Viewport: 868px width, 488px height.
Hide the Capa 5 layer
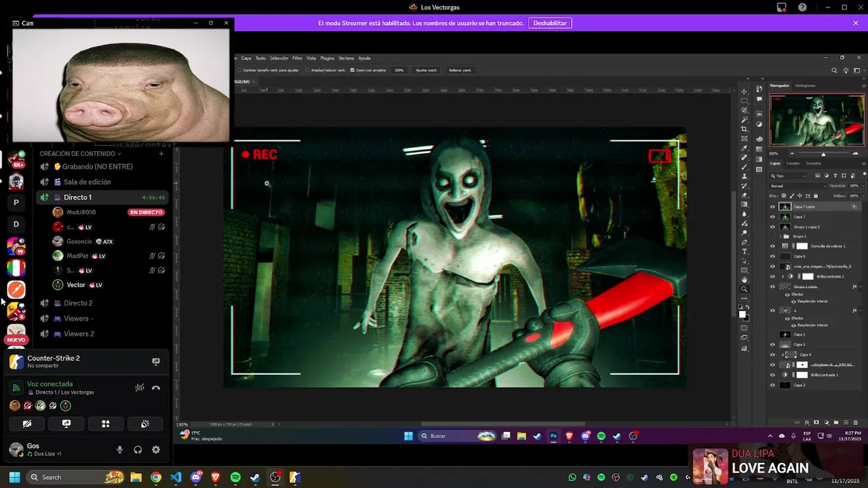772,344
